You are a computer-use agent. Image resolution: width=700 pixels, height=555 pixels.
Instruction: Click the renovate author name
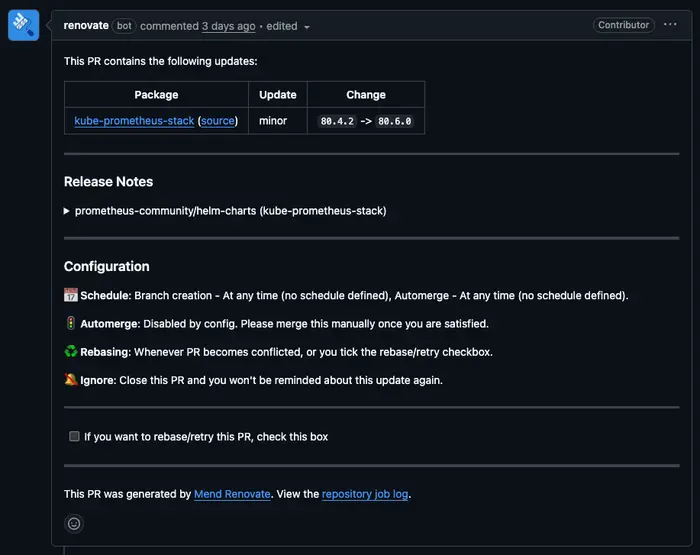pyautogui.click(x=86, y=25)
